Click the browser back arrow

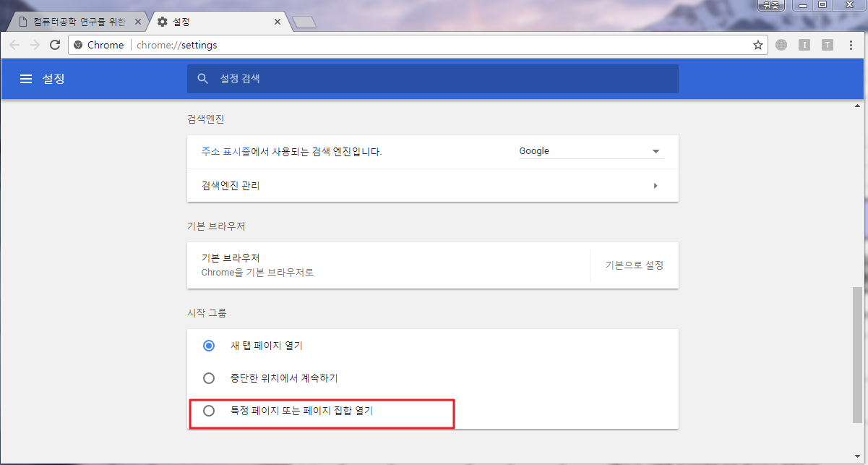point(14,45)
